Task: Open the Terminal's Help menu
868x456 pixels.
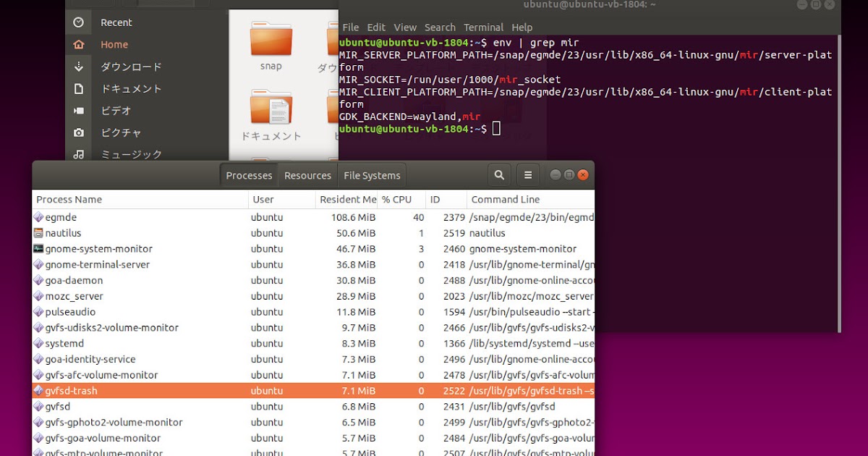Action: (x=522, y=27)
